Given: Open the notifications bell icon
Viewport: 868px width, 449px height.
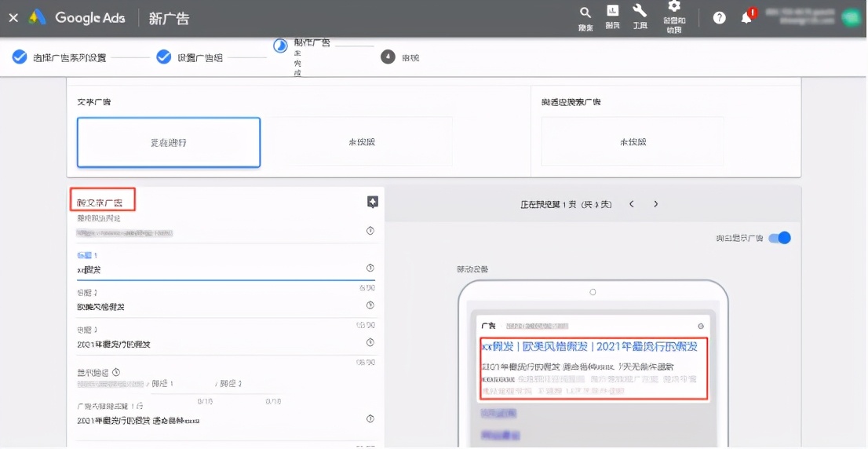Looking at the screenshot, I should click(x=747, y=18).
